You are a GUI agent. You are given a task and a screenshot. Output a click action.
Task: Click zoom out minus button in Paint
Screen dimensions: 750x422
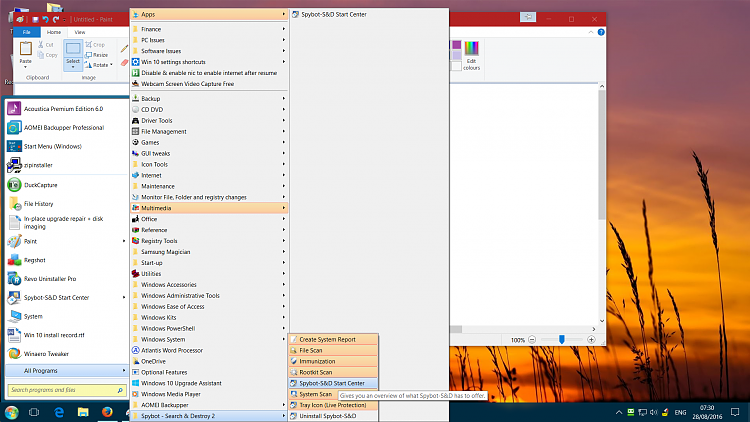tap(532, 340)
